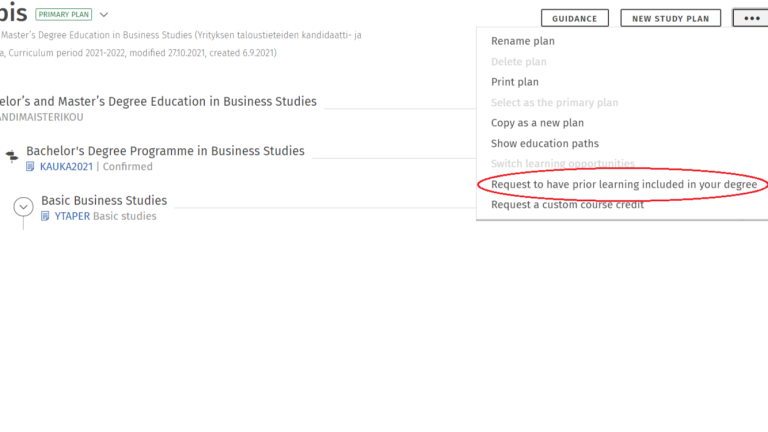Click the GUIDANCE button
Screen dimensions: 768x432
[x=574, y=18]
